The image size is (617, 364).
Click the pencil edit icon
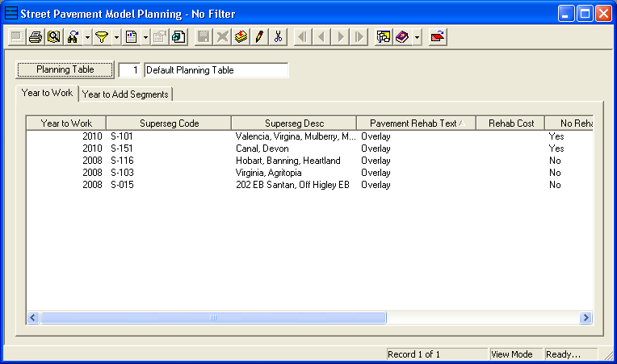click(259, 37)
